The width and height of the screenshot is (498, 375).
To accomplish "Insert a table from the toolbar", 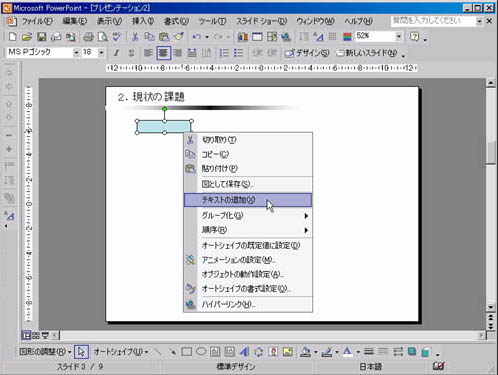I will pos(257,37).
